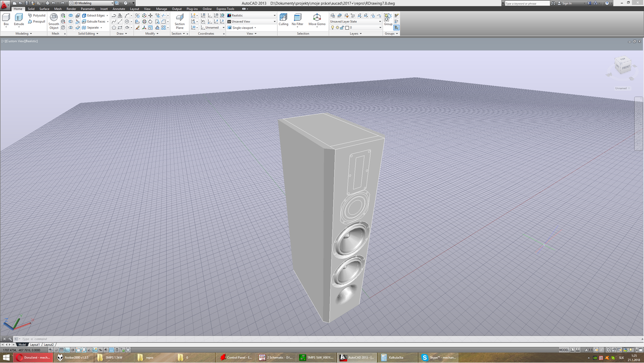The height and width of the screenshot is (363, 644).
Task: Click the No Filter selection icon
Action: (x=297, y=20)
